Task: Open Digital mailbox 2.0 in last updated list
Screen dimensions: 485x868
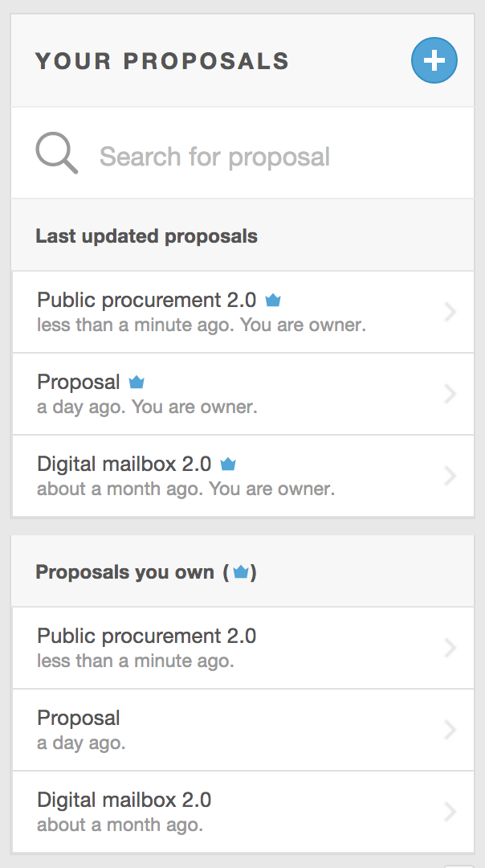Action: (x=124, y=465)
